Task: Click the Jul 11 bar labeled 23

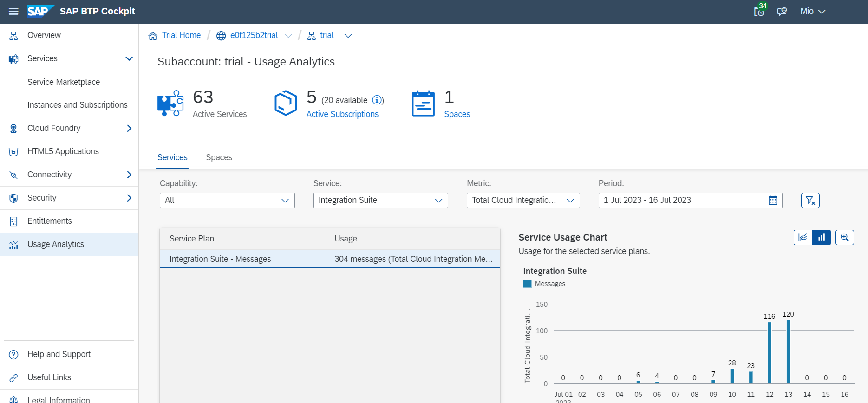Action: 751,377
